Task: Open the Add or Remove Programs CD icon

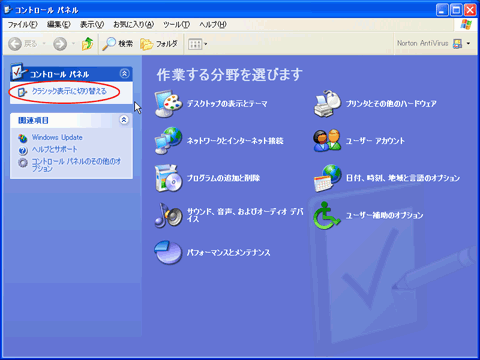Action: coord(168,178)
